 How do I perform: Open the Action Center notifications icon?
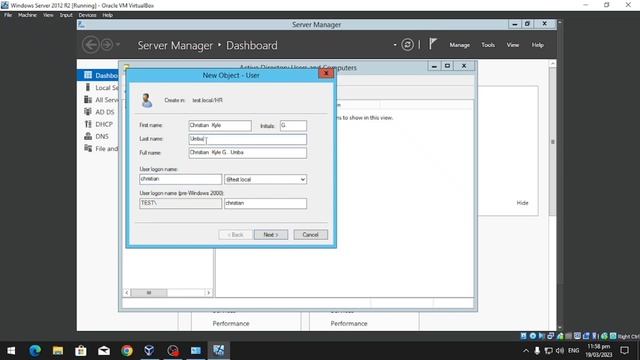(x=624, y=351)
